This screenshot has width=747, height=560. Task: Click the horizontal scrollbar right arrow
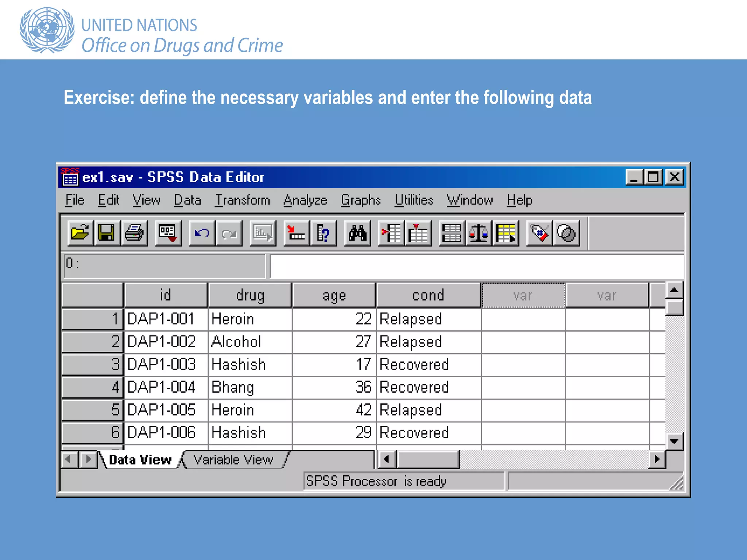coord(657,459)
